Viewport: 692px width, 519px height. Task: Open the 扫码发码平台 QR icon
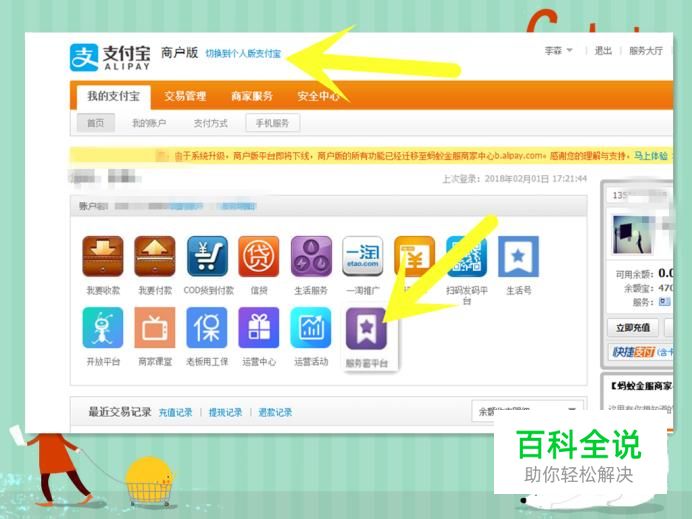coord(466,256)
